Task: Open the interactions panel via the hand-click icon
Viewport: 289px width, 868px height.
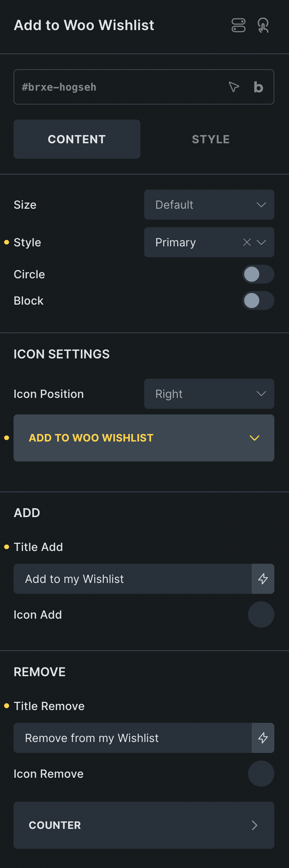Action: tap(263, 25)
